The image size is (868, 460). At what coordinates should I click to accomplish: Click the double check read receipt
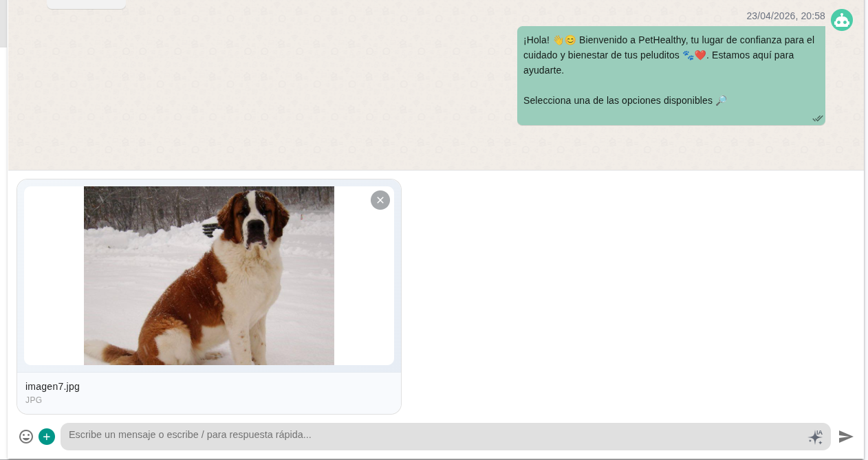817,118
